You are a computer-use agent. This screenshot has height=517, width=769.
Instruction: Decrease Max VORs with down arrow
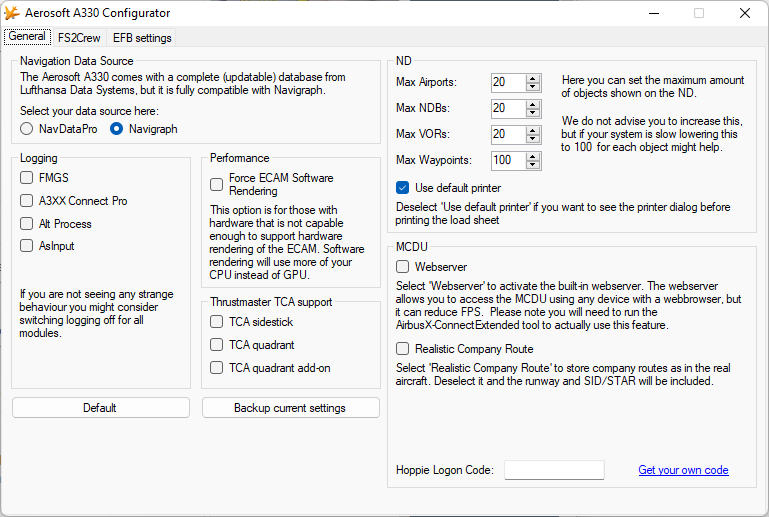(x=533, y=139)
